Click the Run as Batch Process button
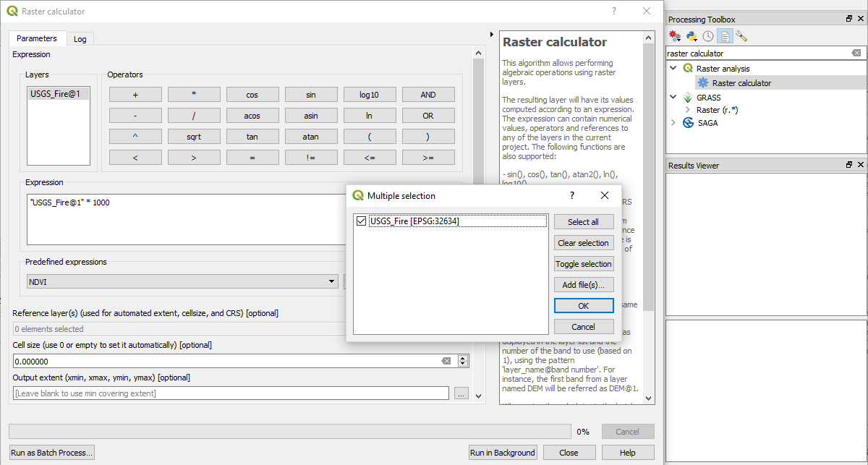 [x=51, y=452]
